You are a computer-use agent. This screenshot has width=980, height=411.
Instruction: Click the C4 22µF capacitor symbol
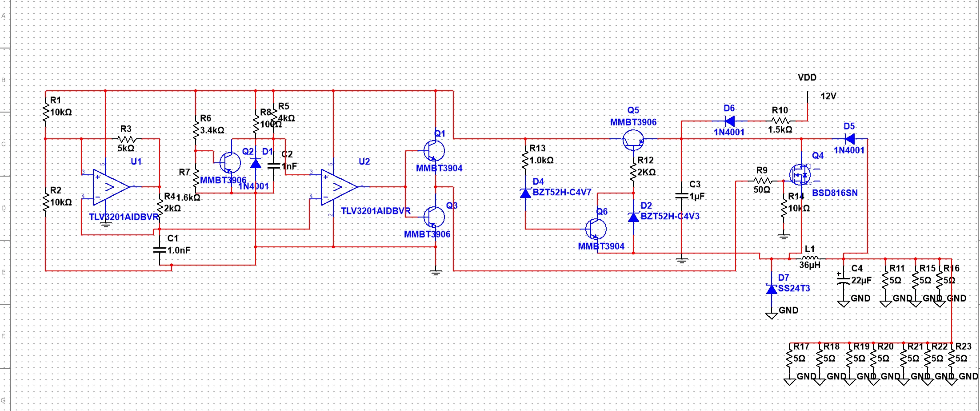pos(843,280)
